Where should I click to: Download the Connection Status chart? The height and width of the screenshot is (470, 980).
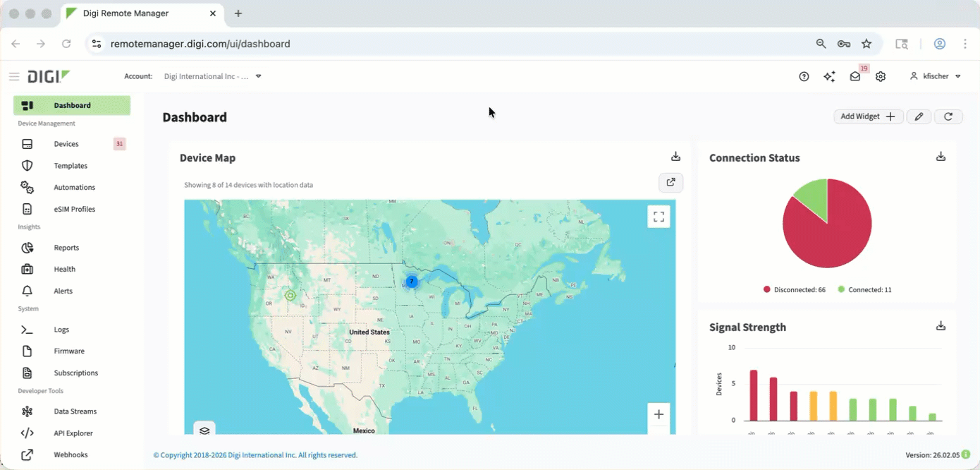(941, 157)
